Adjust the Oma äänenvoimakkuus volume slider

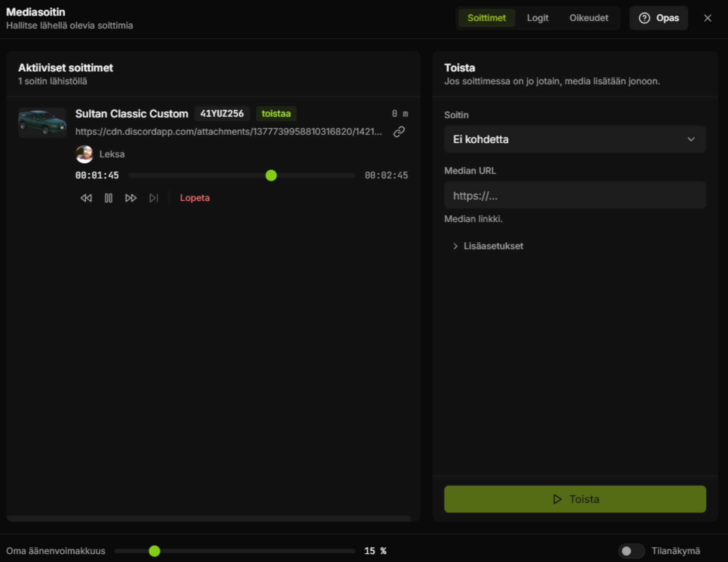(x=235, y=551)
